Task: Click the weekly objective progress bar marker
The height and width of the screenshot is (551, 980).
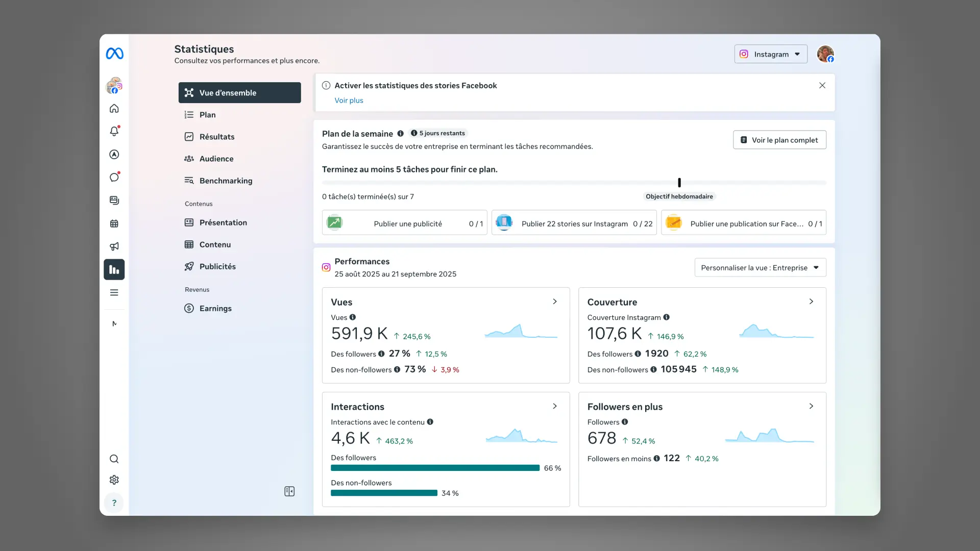Action: [x=679, y=183]
